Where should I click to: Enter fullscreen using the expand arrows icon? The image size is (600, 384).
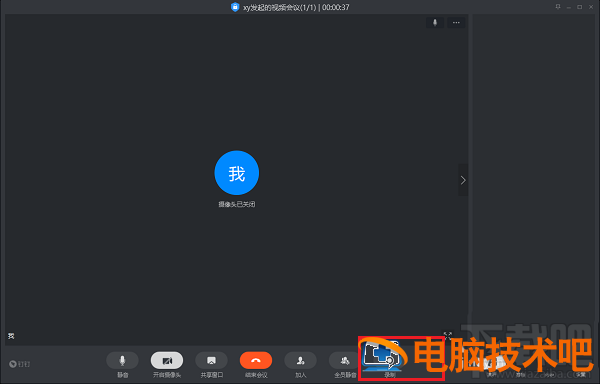pyautogui.click(x=448, y=336)
